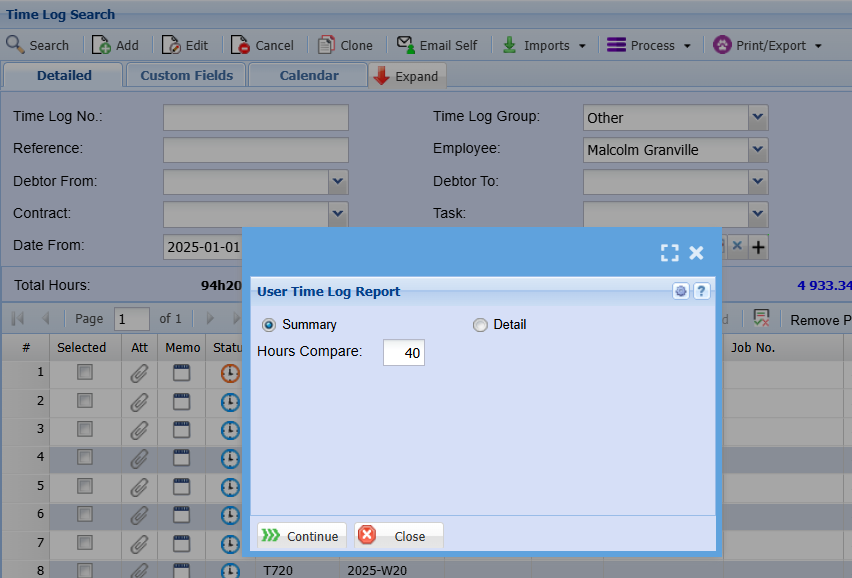Select the Summary radio option
Image resolution: width=852 pixels, height=578 pixels.
[x=268, y=325]
